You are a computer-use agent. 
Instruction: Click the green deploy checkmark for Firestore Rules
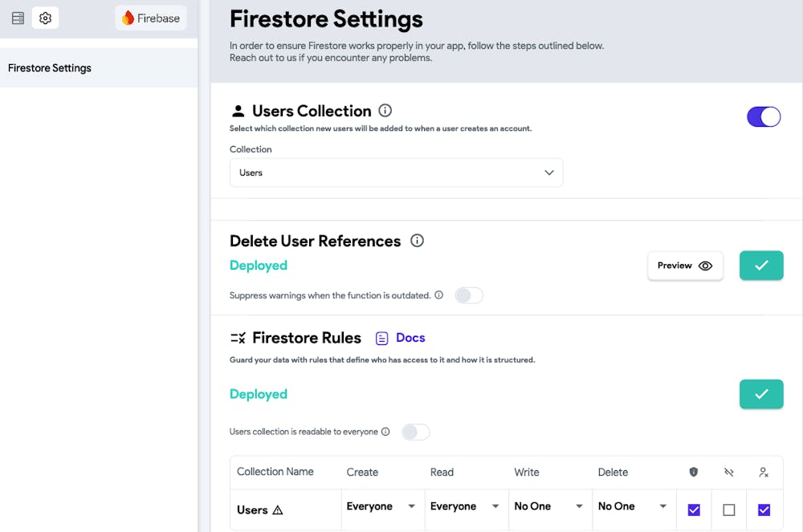click(x=761, y=394)
